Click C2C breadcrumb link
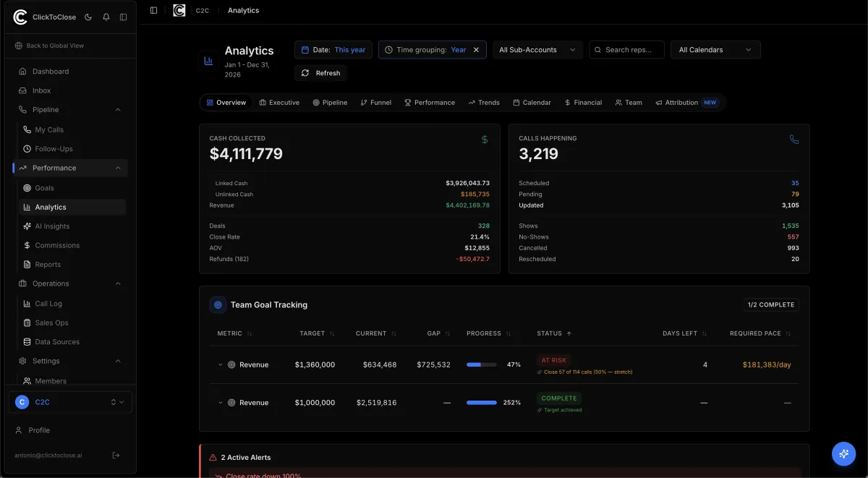868x478 pixels. pyautogui.click(x=203, y=11)
